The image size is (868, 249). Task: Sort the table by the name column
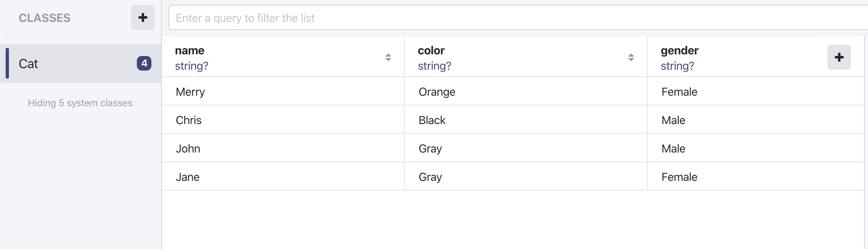coord(388,57)
